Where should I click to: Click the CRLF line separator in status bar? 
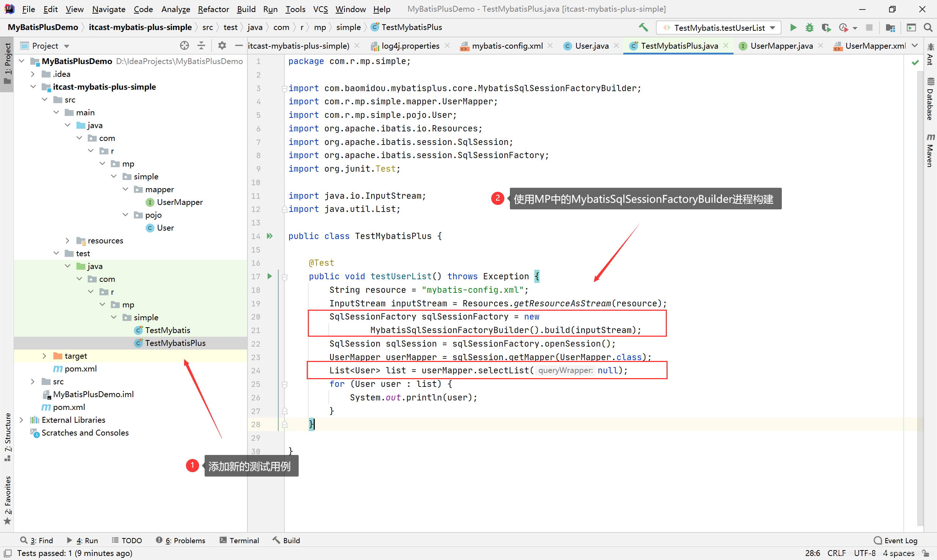coord(837,553)
